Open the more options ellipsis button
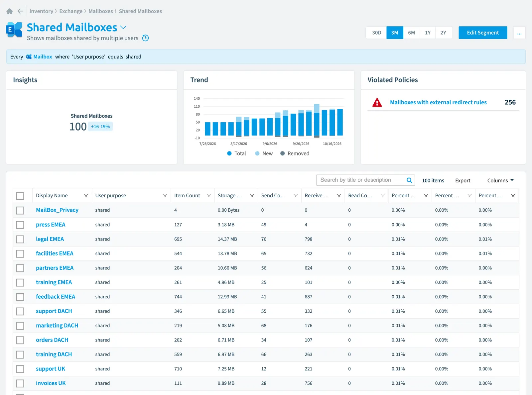 [x=519, y=33]
